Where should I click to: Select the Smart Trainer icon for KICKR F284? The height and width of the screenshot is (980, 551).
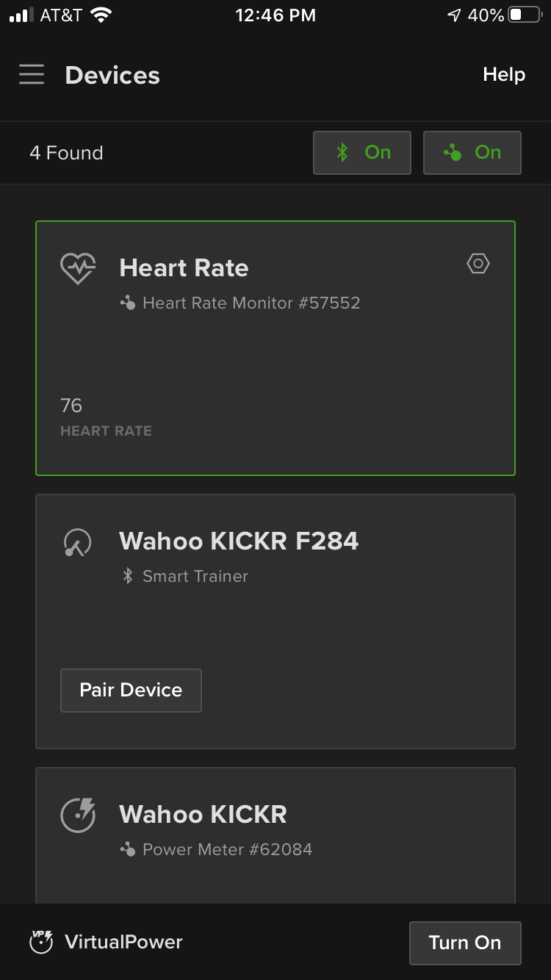pos(77,541)
